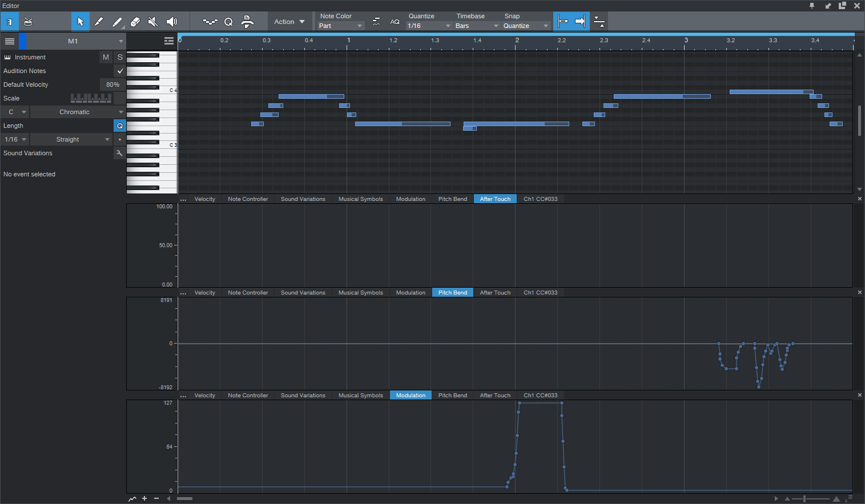Add an automation lane with the plus icon

click(x=144, y=498)
